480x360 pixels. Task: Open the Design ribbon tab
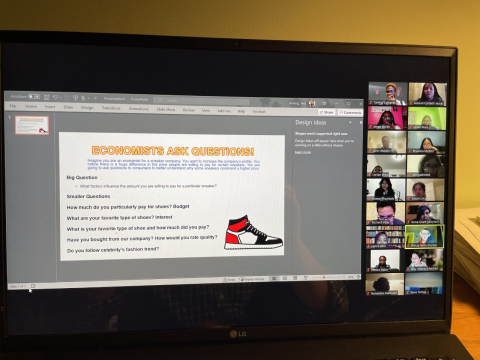[87, 107]
